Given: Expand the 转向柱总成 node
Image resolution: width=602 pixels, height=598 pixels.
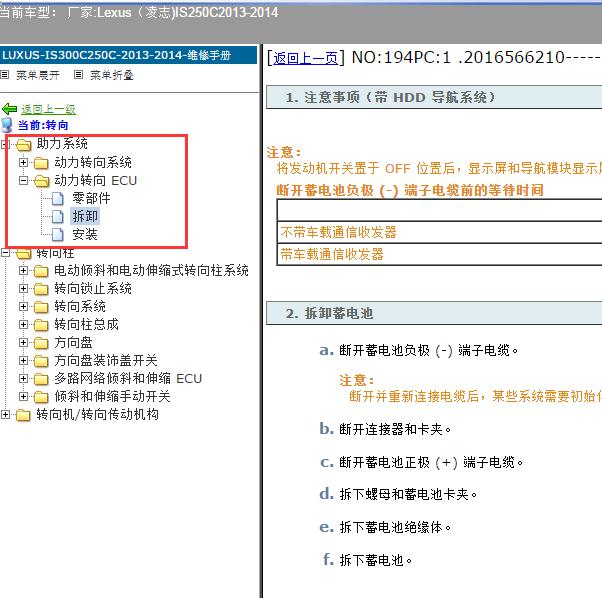Looking at the screenshot, I should click(x=23, y=325).
